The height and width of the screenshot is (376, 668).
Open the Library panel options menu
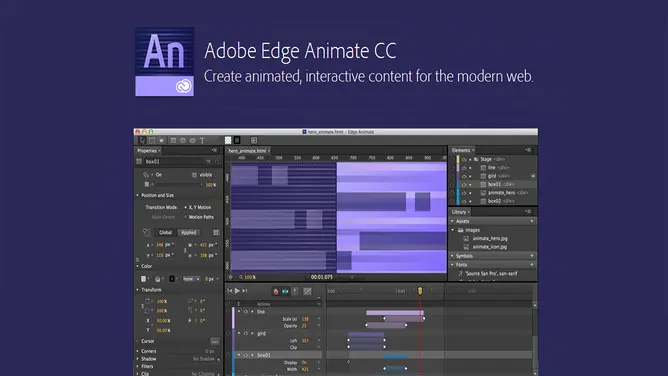[x=528, y=211]
